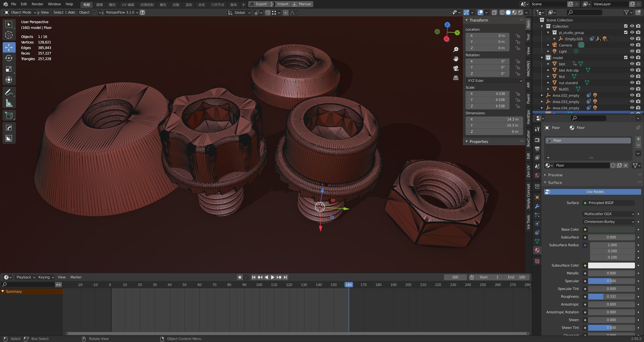Image resolution: width=644 pixels, height=342 pixels.
Task: Open the XYZ Euler rotation mode dropdown
Action: tap(494, 81)
